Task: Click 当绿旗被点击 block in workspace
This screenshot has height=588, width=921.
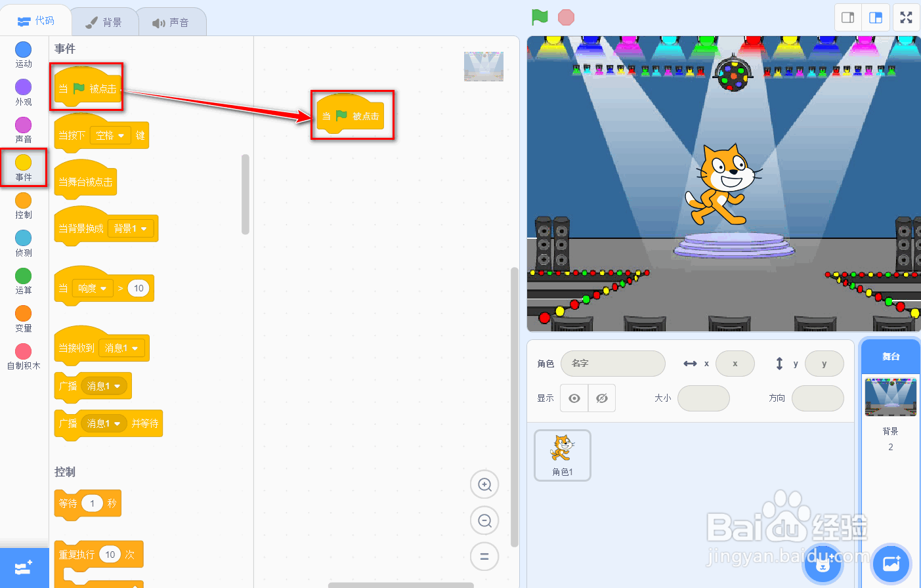Action: pyautogui.click(x=350, y=115)
